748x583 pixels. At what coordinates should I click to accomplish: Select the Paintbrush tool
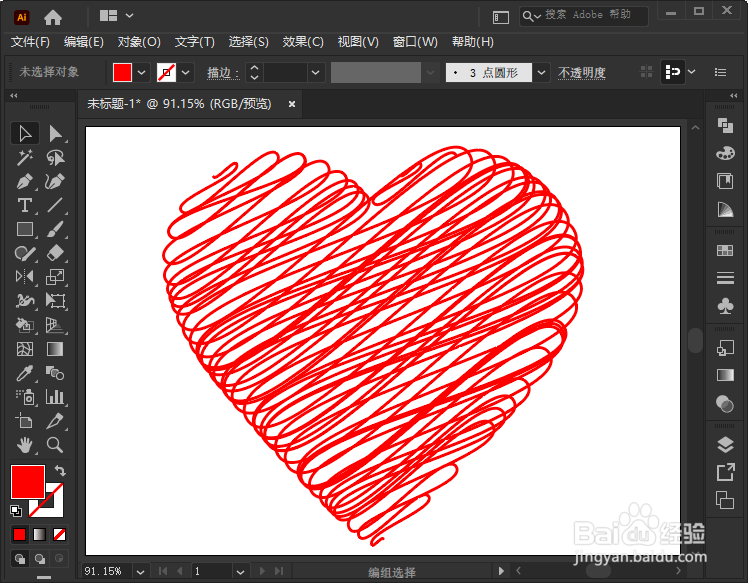click(x=55, y=229)
